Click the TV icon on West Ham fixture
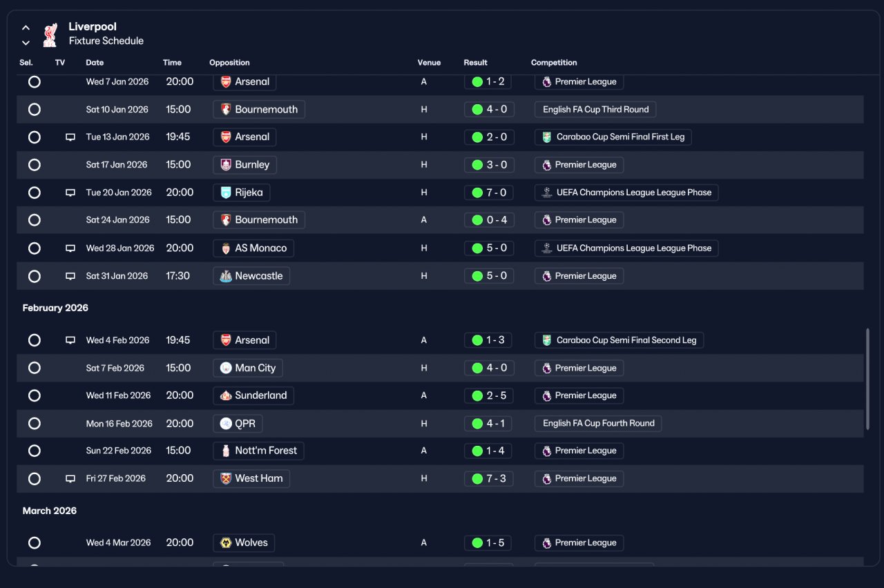Image resolution: width=884 pixels, height=588 pixels. coord(70,478)
